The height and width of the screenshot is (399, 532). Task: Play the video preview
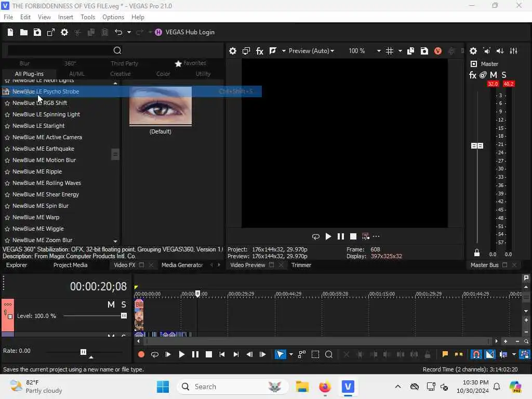328,236
